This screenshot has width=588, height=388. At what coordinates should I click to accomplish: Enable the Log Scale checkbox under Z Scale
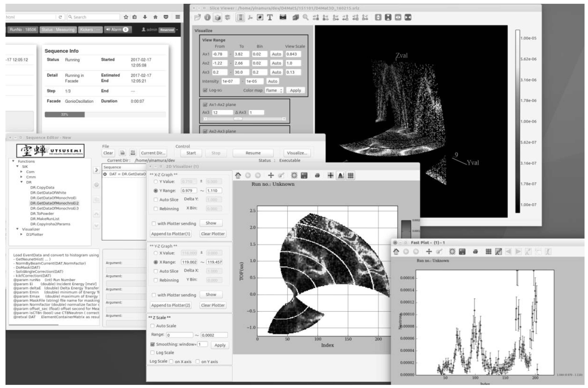click(x=153, y=353)
